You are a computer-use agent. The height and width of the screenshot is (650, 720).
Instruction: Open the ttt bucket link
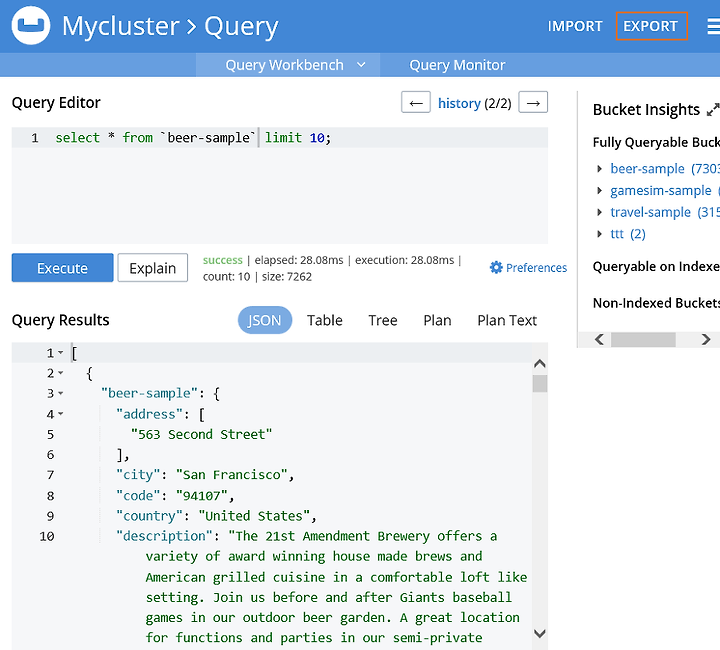click(x=617, y=234)
